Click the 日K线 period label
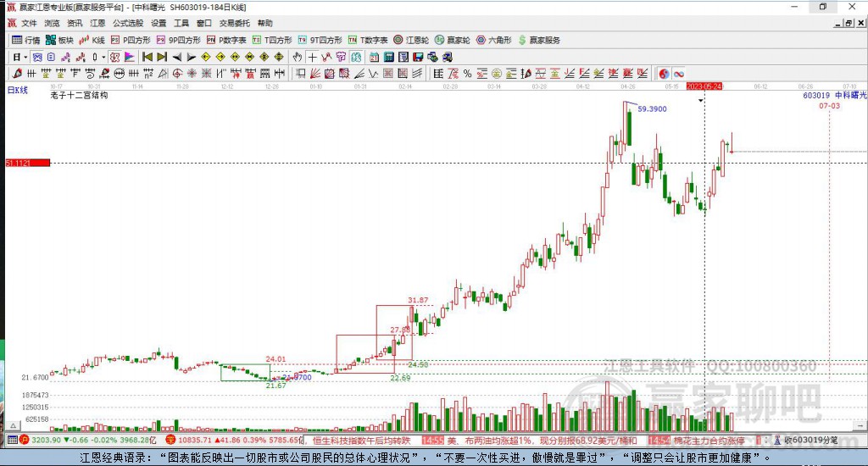The width and height of the screenshot is (868, 466). pos(17,90)
